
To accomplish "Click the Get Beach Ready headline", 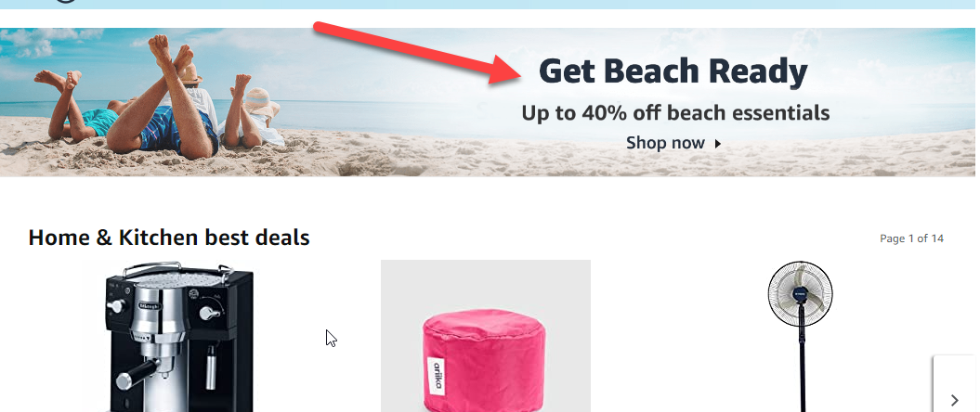I will 673,71.
